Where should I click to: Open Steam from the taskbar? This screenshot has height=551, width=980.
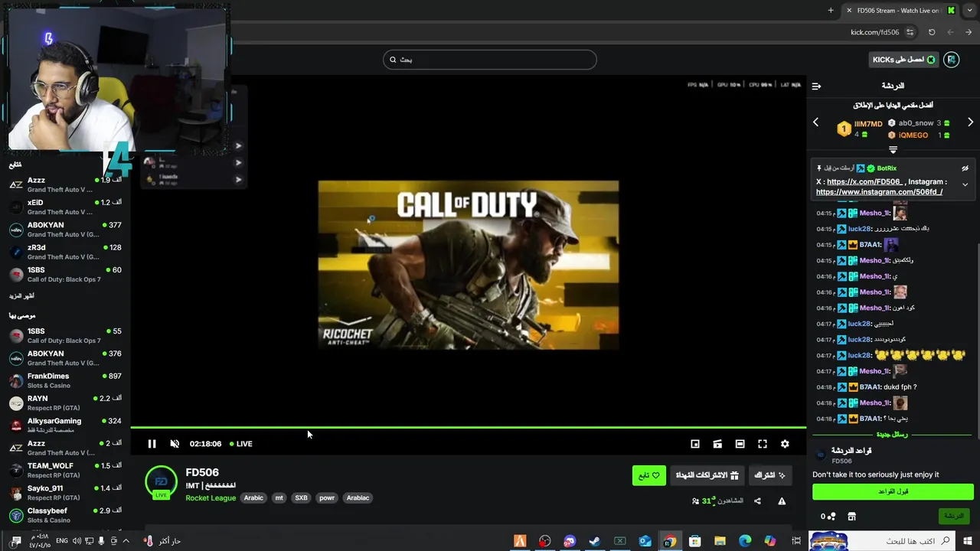[594, 541]
